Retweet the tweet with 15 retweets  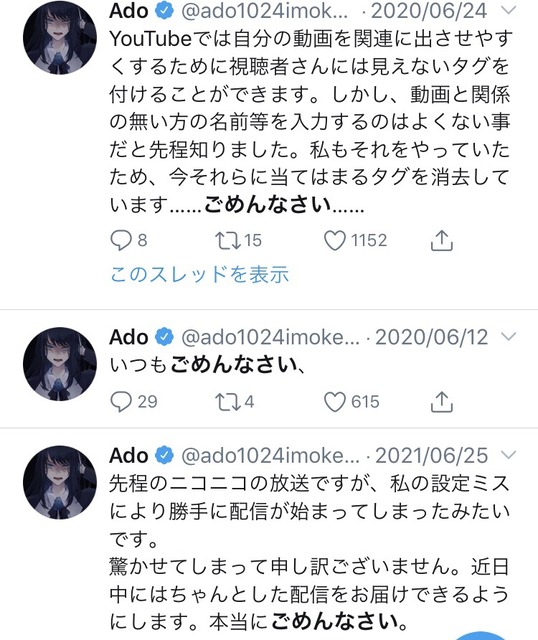(228, 240)
